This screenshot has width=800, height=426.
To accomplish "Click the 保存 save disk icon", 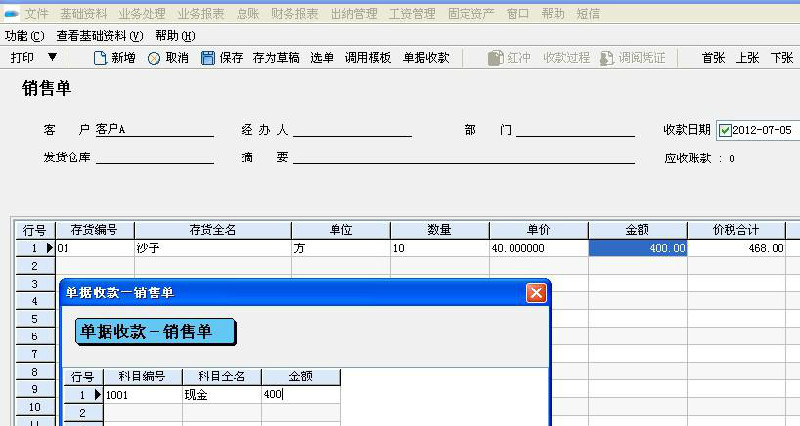I will click(x=208, y=58).
